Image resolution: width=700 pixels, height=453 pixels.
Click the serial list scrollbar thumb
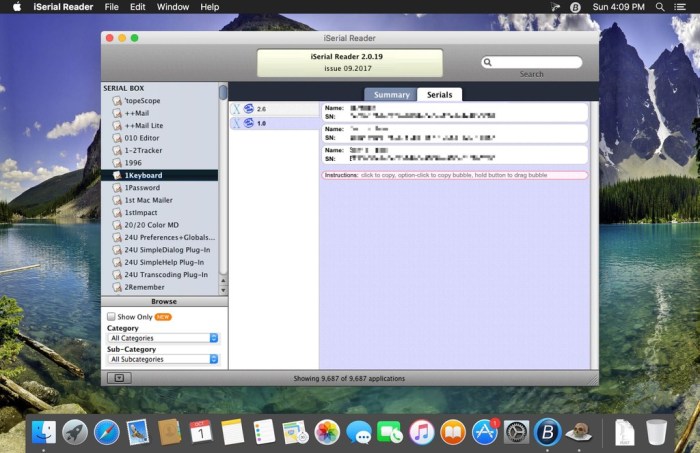223,93
